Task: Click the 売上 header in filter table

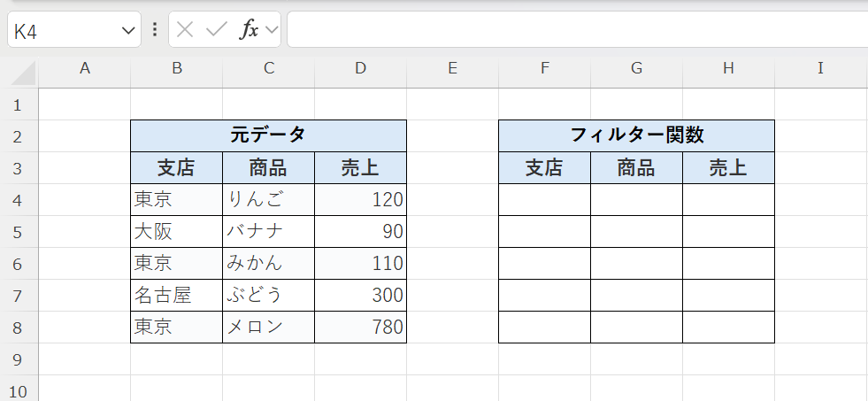Action: point(728,168)
